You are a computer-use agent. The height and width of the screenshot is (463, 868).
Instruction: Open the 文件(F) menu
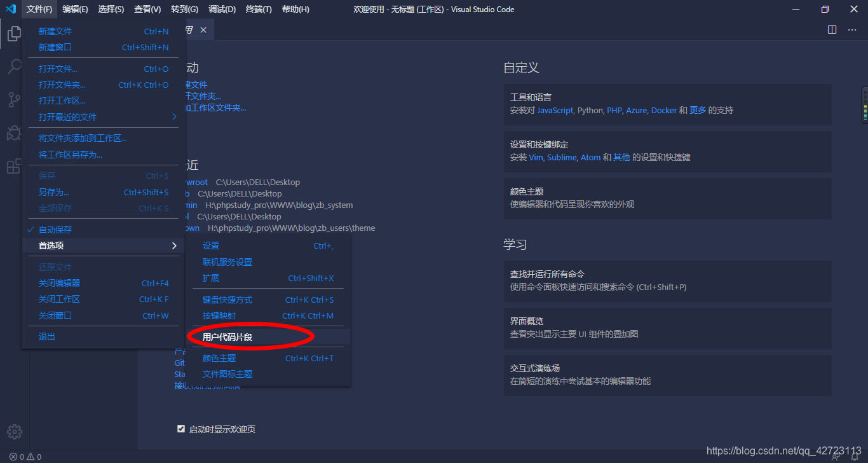[x=39, y=9]
